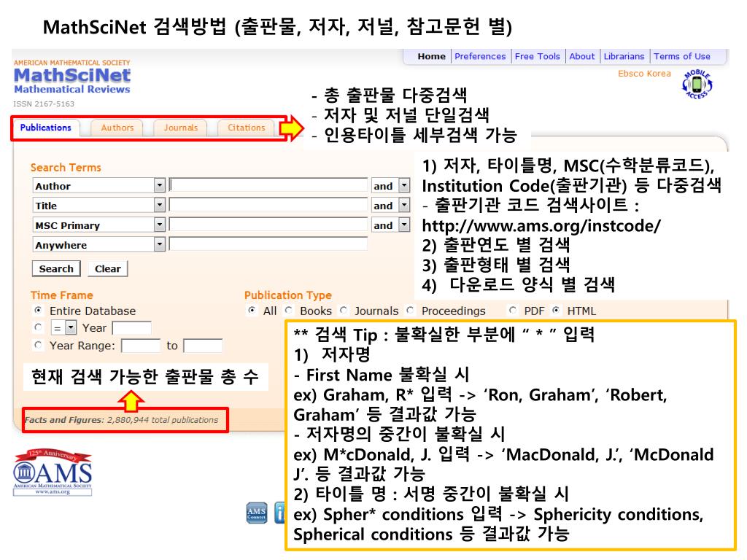Click the MathSciNet Mathematical Reviews logo

coord(72,77)
